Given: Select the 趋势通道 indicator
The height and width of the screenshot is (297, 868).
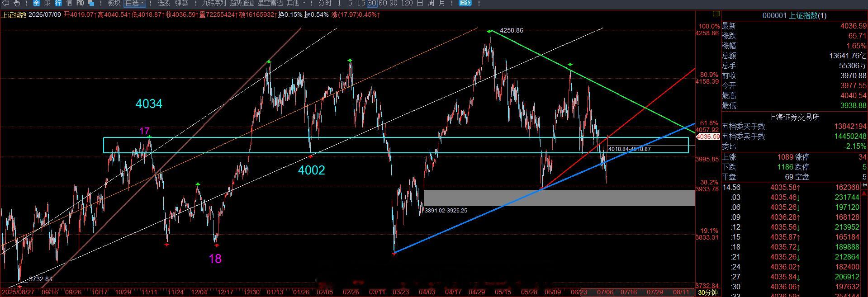Looking at the screenshot, I should coord(242,3).
